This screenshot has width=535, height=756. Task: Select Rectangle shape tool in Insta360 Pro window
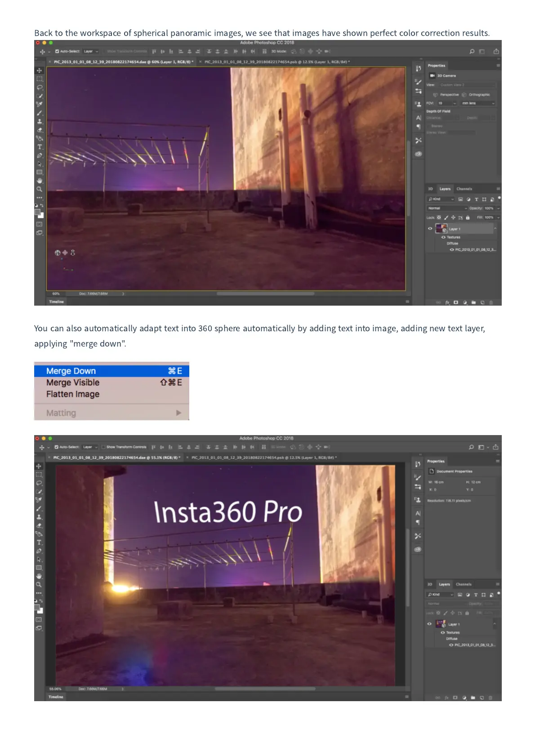coord(39,568)
